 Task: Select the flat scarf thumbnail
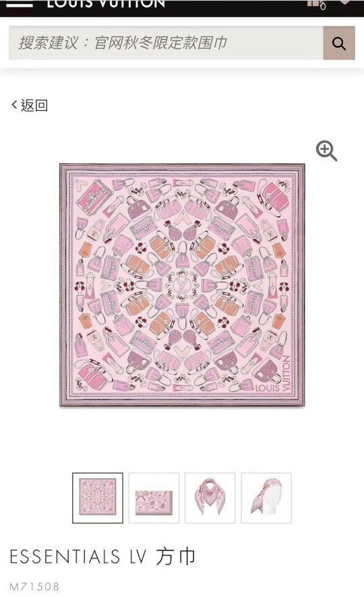98,498
